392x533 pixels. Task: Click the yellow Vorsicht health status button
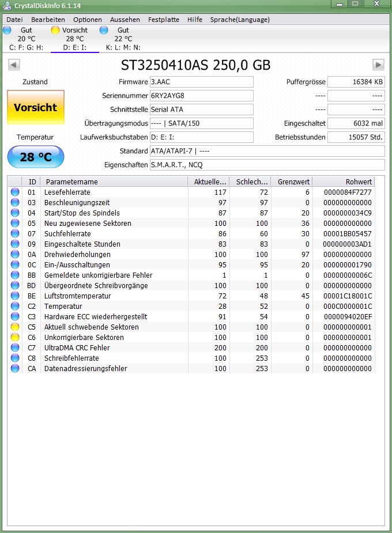[36, 107]
